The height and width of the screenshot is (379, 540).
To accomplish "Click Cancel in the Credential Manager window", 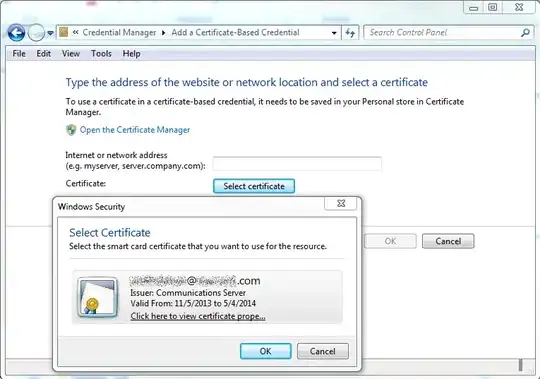I will tap(448, 241).
